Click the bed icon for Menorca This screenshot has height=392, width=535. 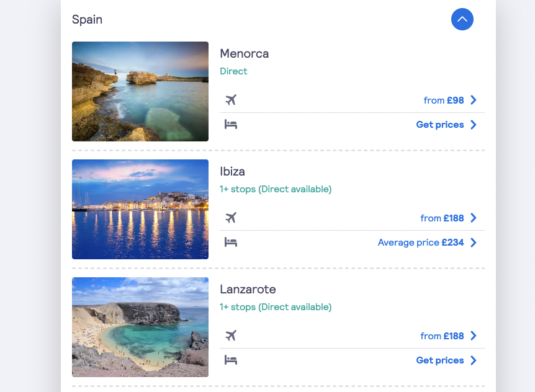[x=231, y=125]
